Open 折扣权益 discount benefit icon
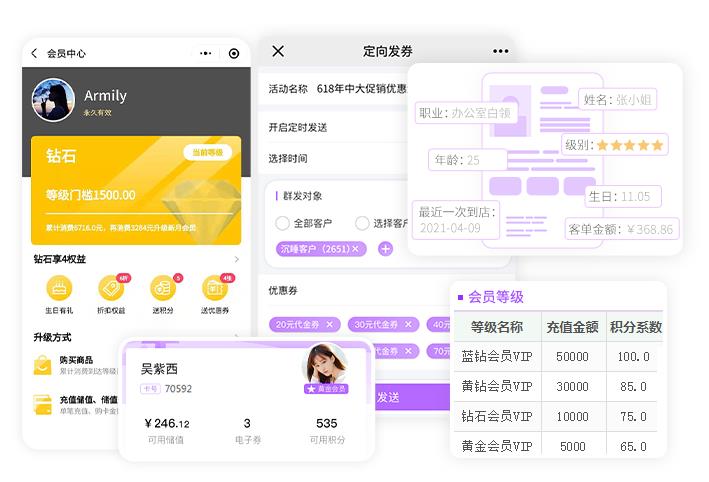709x482 pixels. point(111,289)
